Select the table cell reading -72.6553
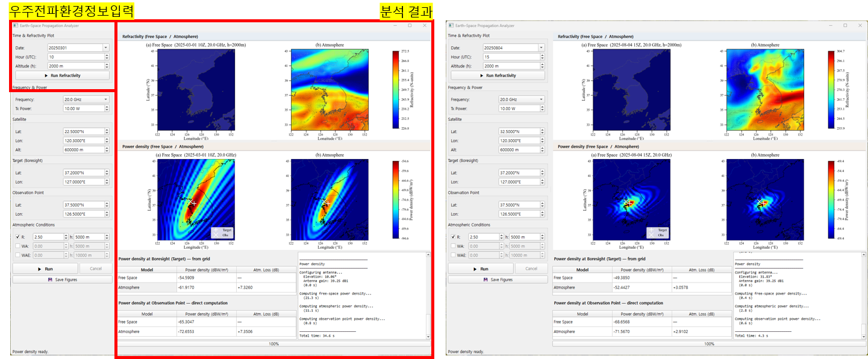The image size is (868, 359). (x=206, y=331)
